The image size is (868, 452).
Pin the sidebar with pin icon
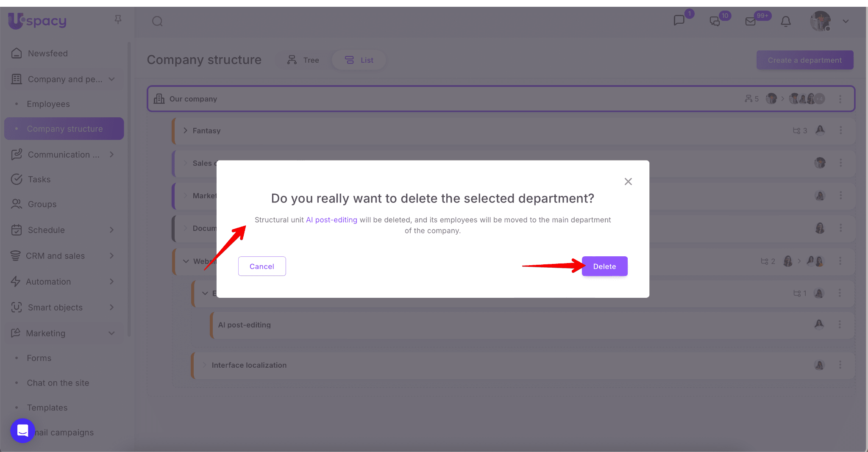pos(118,19)
